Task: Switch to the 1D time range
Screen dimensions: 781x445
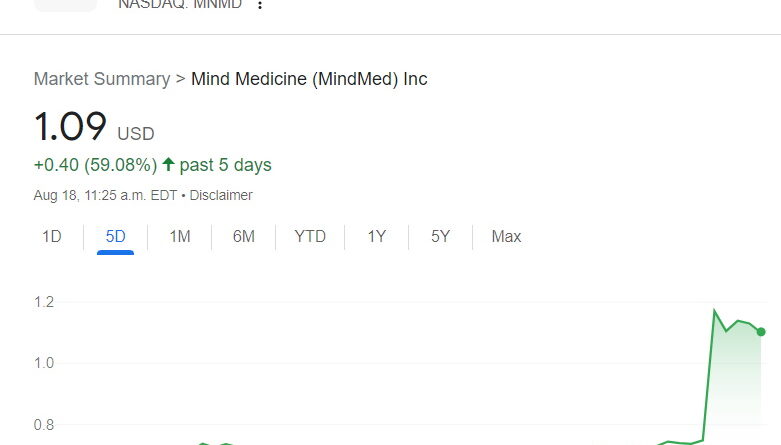Action: [52, 237]
